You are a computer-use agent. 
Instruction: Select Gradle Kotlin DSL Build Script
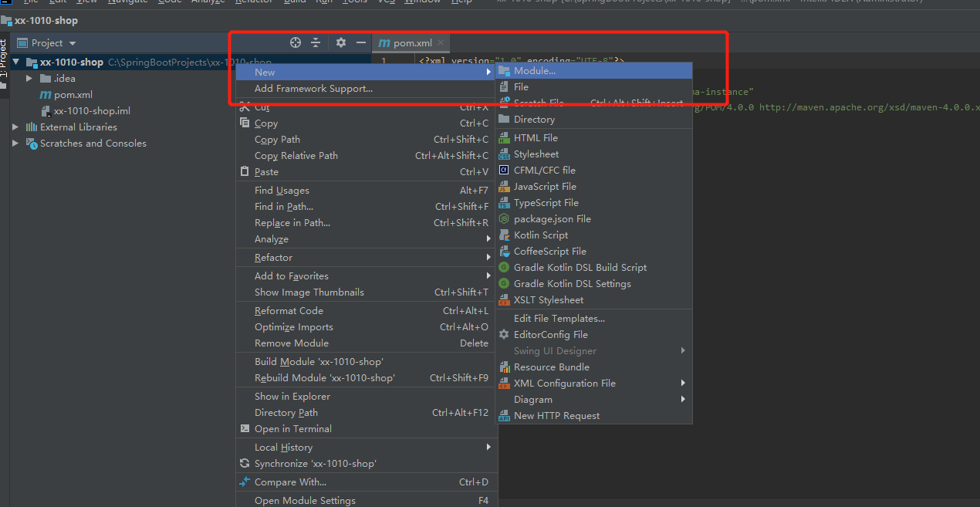pos(593,267)
